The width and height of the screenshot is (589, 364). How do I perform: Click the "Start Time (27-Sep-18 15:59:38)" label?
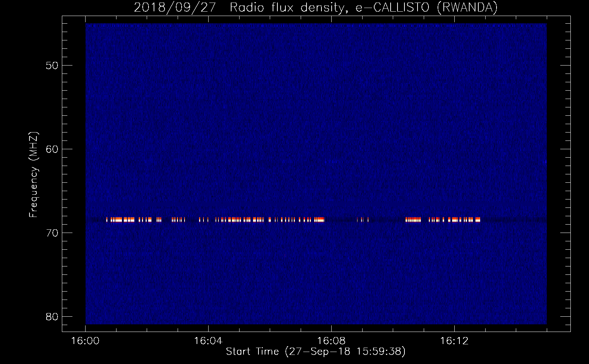[x=316, y=352]
